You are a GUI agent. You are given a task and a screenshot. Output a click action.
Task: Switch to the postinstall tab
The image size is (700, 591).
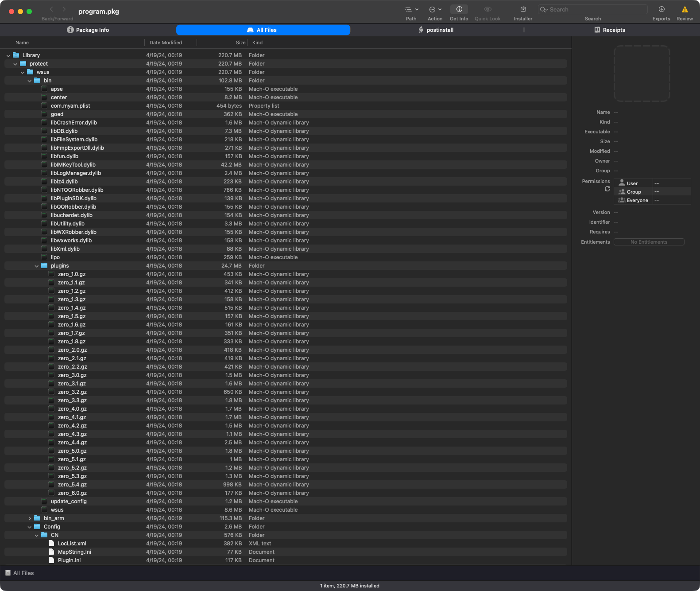(436, 30)
